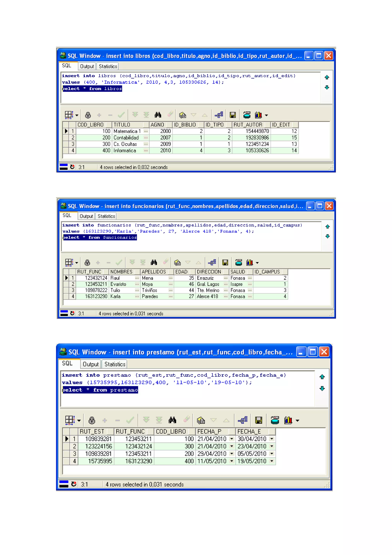Image resolution: width=392 pixels, height=555 pixels.
Task: Click the query-by-example icon in prestamo window
Action: 201,420
